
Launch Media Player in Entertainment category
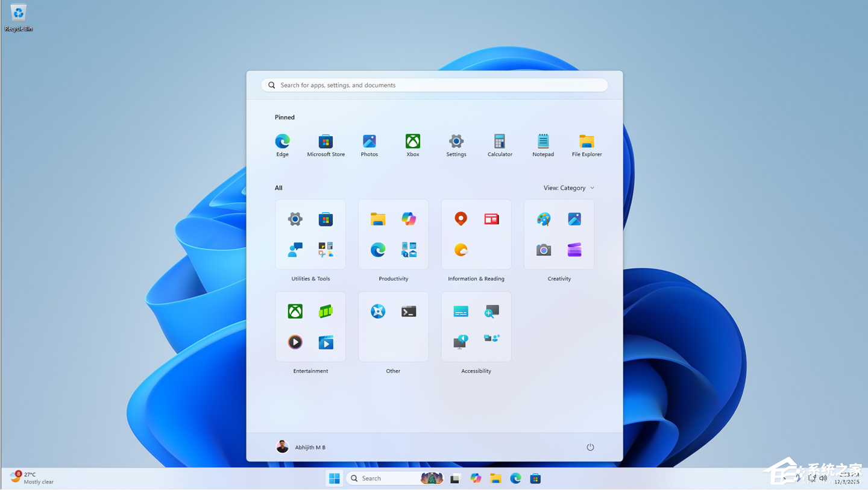[x=295, y=342]
